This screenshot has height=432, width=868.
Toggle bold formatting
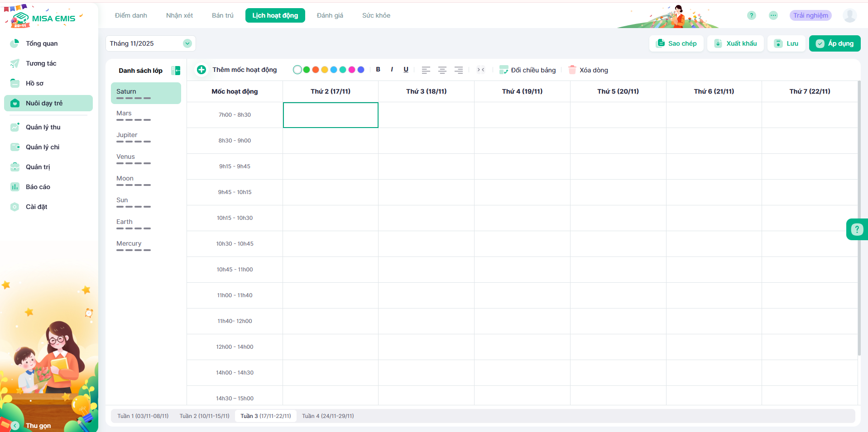click(x=378, y=70)
